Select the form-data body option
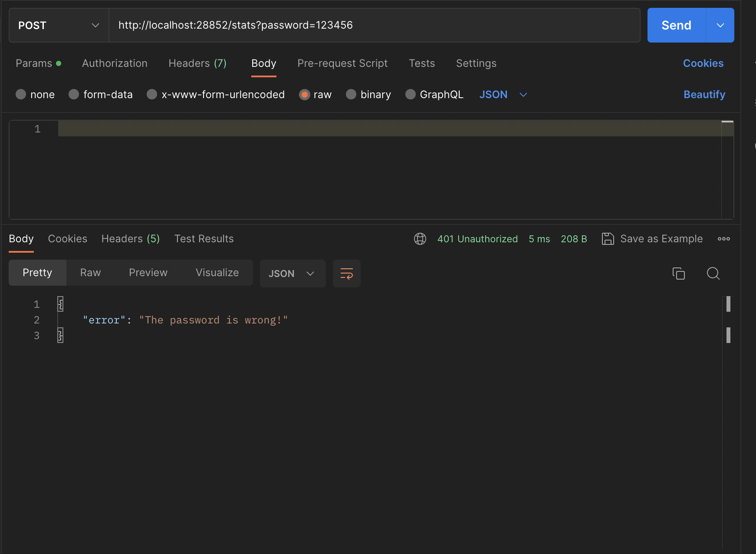756x554 pixels. [x=73, y=94]
